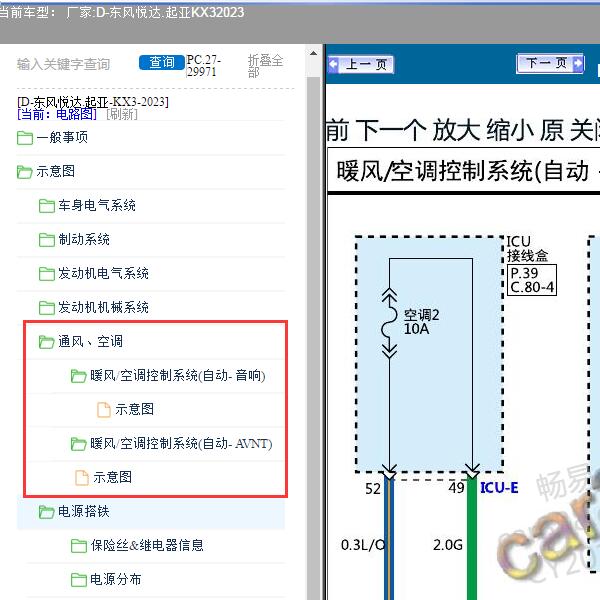Click the open folder icon beside 通风、空调
This screenshot has height=600, width=600.
(46, 342)
